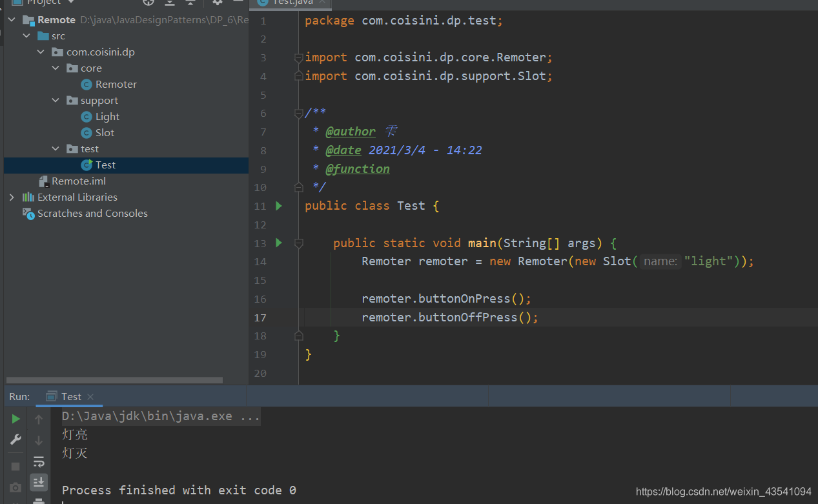Click run gutter icon beside main method

[279, 243]
